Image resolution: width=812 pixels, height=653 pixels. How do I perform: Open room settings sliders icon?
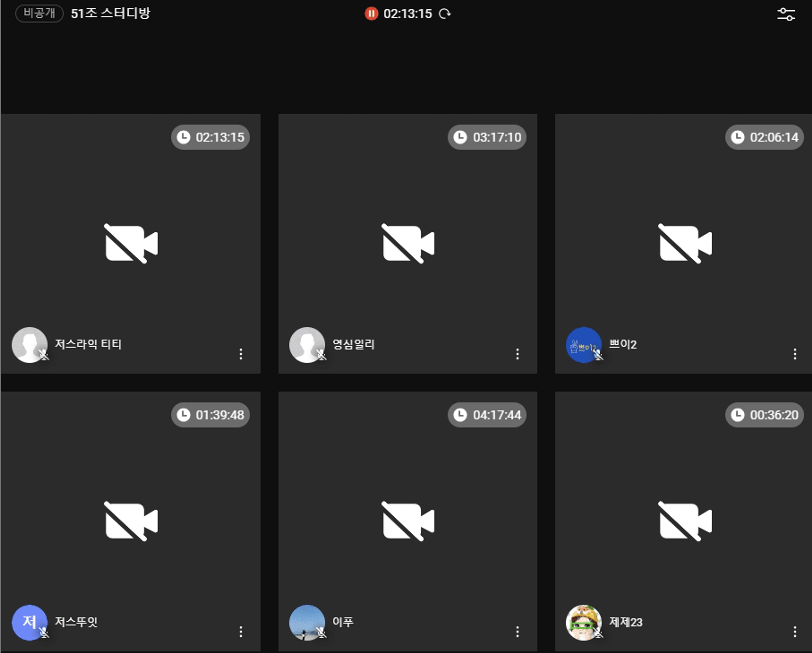pyautogui.click(x=786, y=14)
